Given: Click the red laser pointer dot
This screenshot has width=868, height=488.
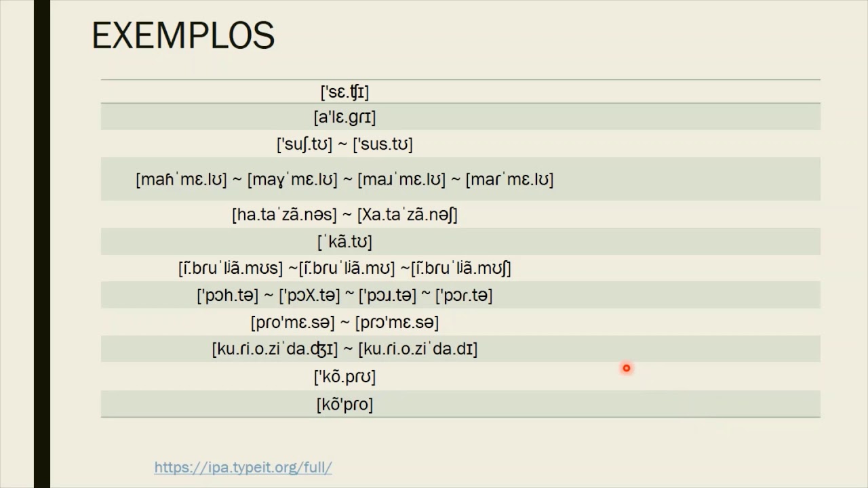Looking at the screenshot, I should [x=627, y=368].
